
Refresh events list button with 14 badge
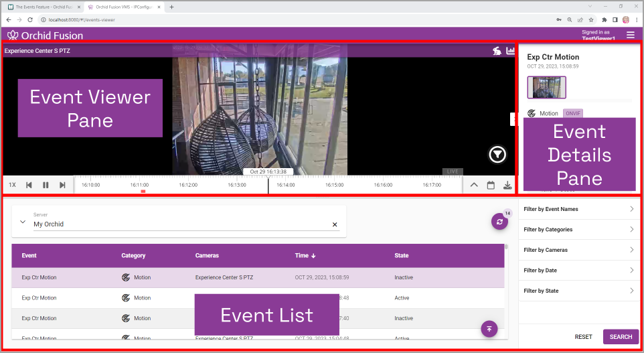click(499, 222)
